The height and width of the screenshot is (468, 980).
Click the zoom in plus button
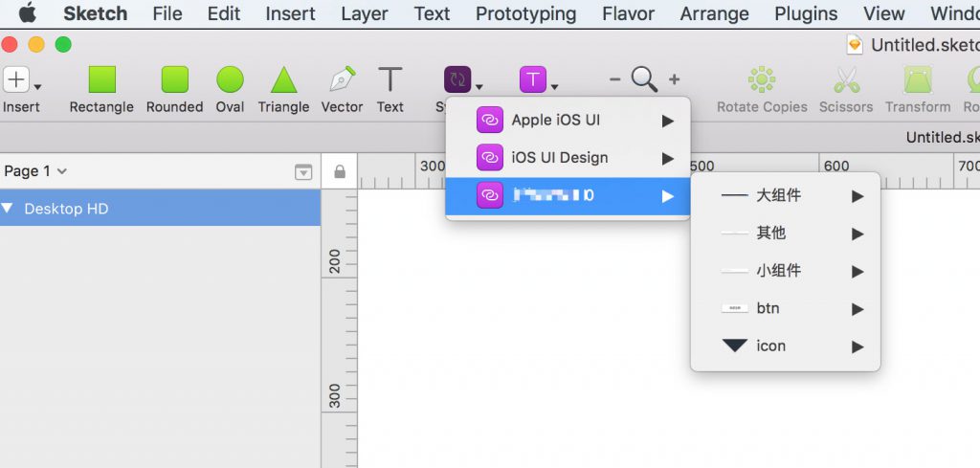pyautogui.click(x=674, y=79)
